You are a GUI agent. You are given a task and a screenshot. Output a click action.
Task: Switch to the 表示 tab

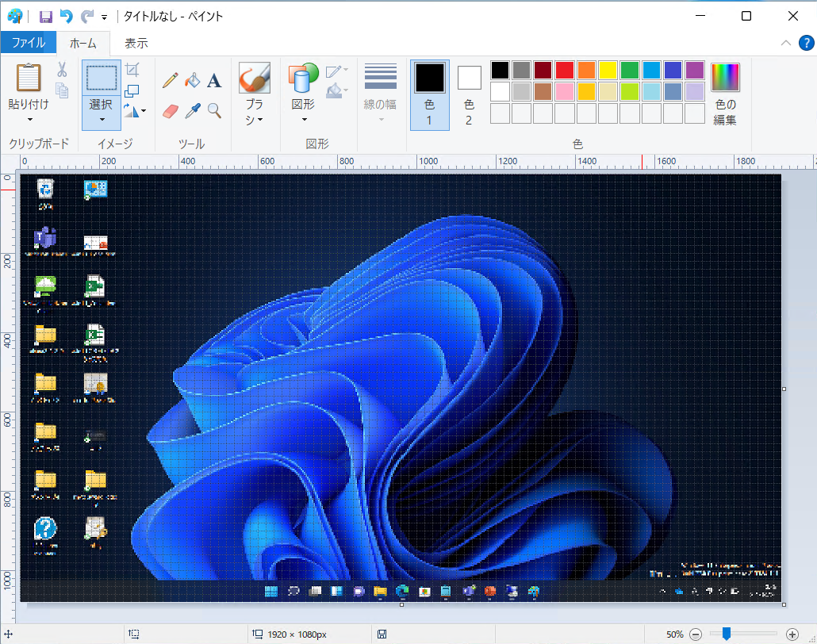click(136, 44)
